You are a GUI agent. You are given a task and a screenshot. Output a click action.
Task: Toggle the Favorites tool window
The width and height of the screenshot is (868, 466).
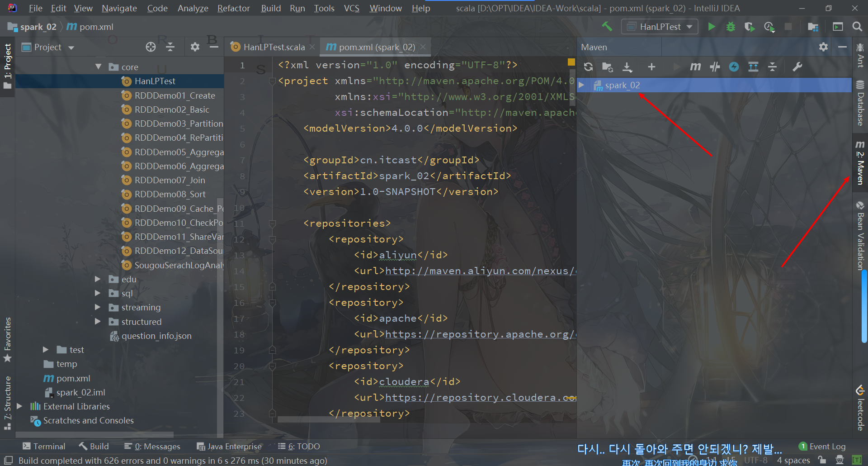8,340
